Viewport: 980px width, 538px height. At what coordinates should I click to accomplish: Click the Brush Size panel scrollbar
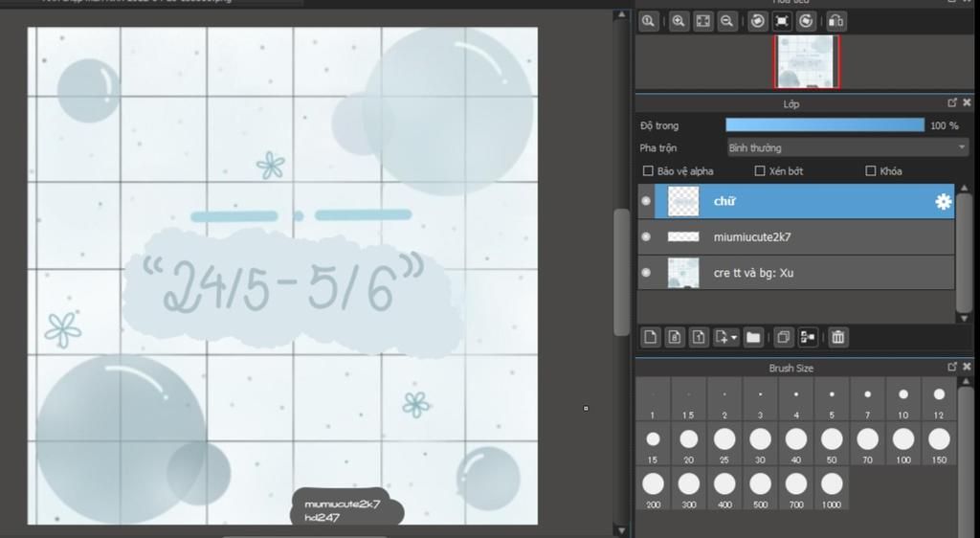(966, 462)
